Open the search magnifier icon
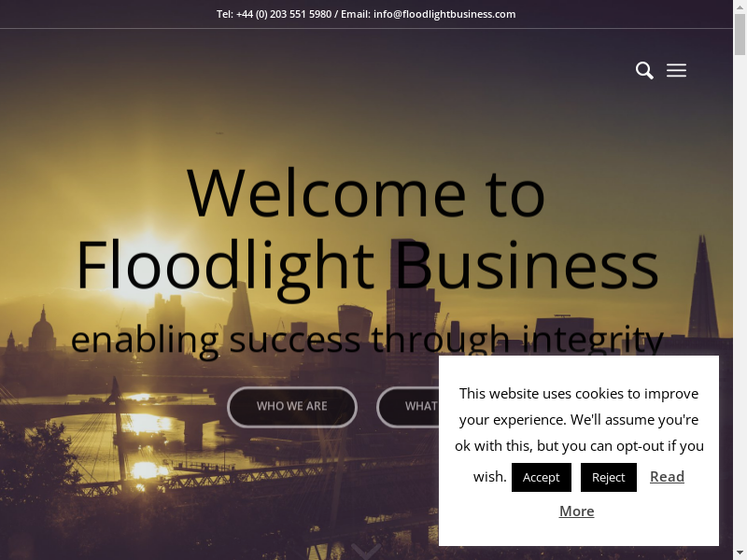The height and width of the screenshot is (560, 747). click(x=644, y=71)
